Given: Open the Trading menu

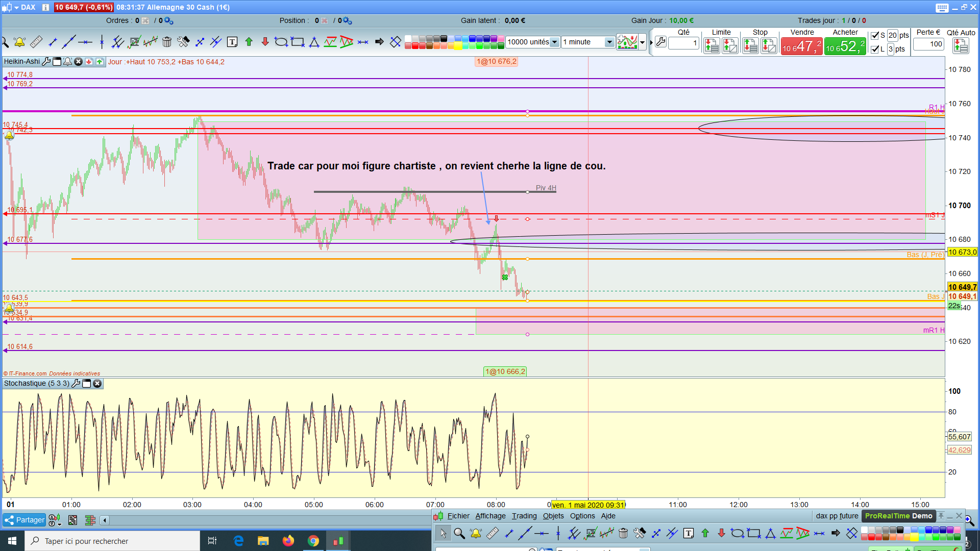Looking at the screenshot, I should (x=524, y=516).
